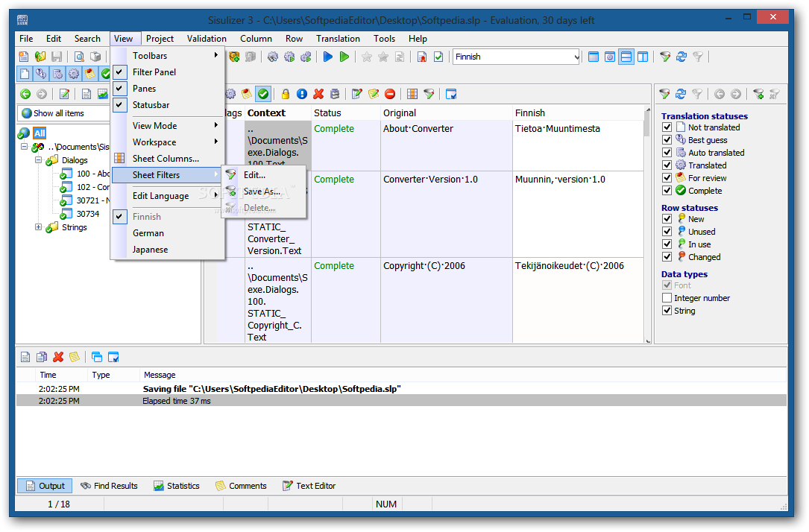Image resolution: width=809 pixels, height=532 pixels.
Task: Click the Best guess status button in top-left toolbar
Action: click(x=41, y=75)
